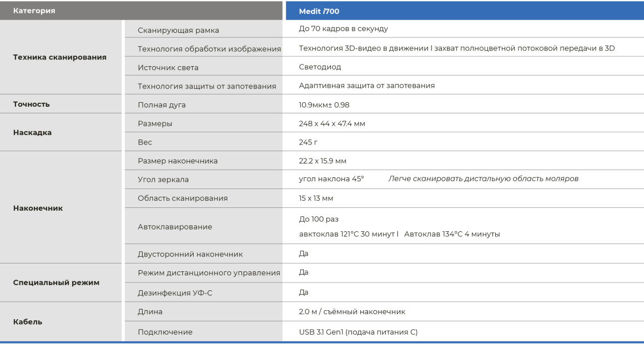Select the Дезинфекция УФ-С row label
644x348 pixels.
click(175, 293)
